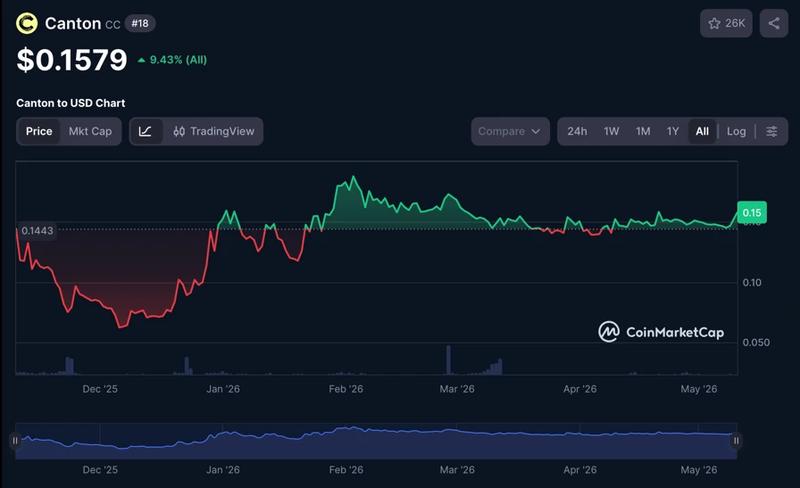Image resolution: width=800 pixels, height=488 pixels.
Task: Click the Jan '26 label on main chart axis
Action: pyautogui.click(x=223, y=389)
